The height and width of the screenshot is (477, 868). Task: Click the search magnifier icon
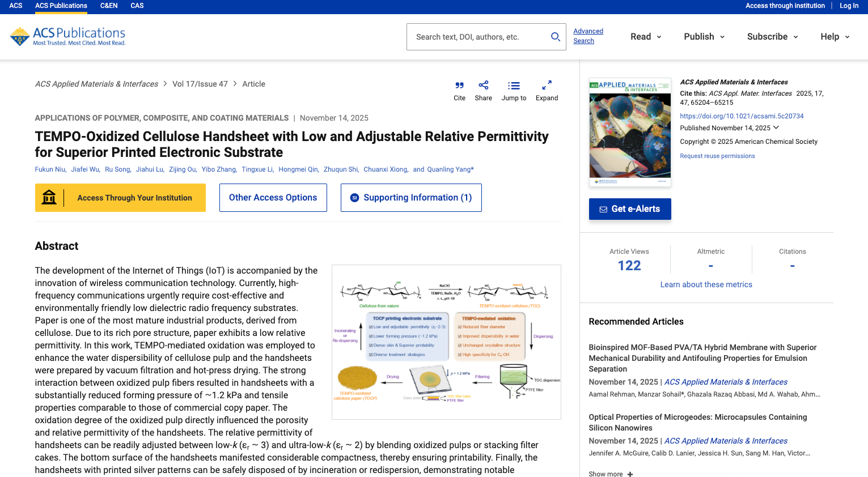tap(556, 37)
